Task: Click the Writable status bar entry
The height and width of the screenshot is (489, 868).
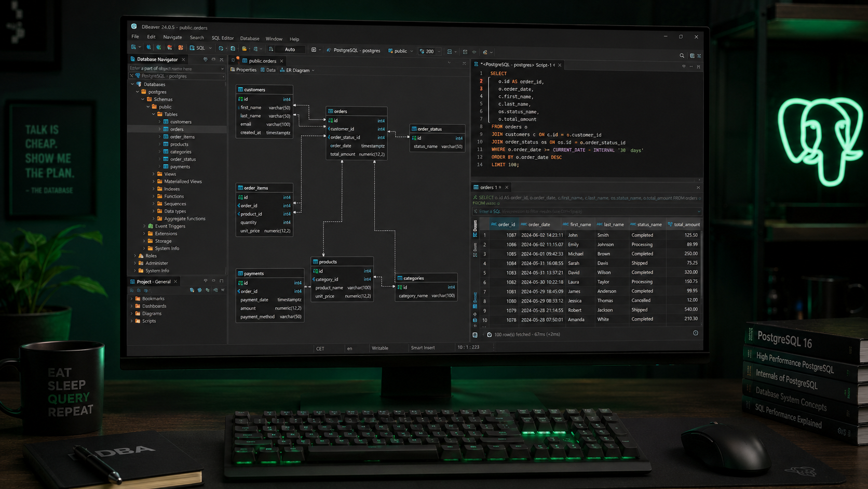Action: tap(380, 348)
